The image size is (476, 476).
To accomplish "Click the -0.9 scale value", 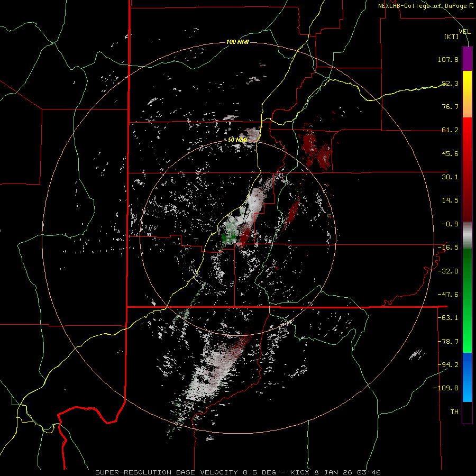I will point(450,224).
